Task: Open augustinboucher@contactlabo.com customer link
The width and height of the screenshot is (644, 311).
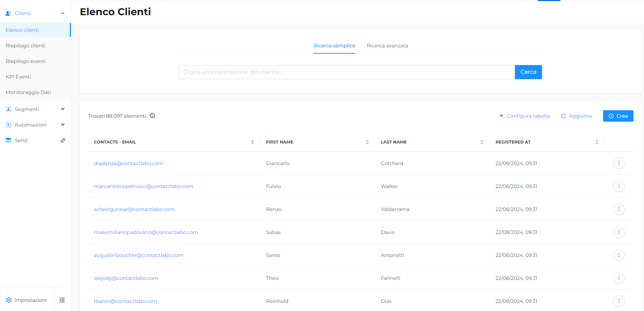Action: click(139, 255)
